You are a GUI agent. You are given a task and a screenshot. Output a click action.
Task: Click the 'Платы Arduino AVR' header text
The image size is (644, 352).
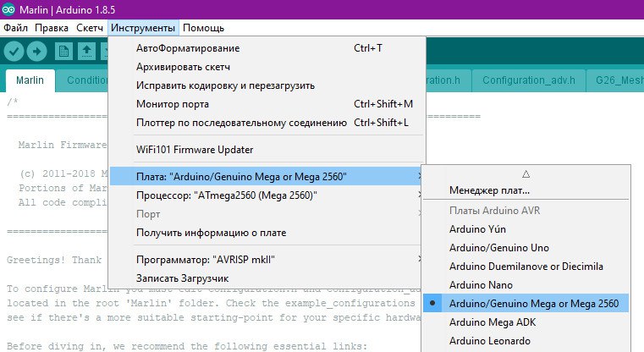pyautogui.click(x=494, y=211)
